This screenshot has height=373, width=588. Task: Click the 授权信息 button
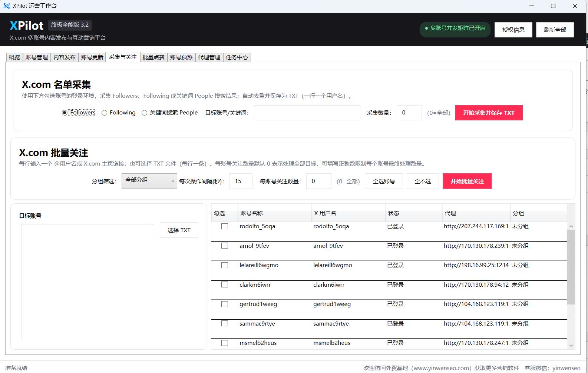pyautogui.click(x=513, y=30)
